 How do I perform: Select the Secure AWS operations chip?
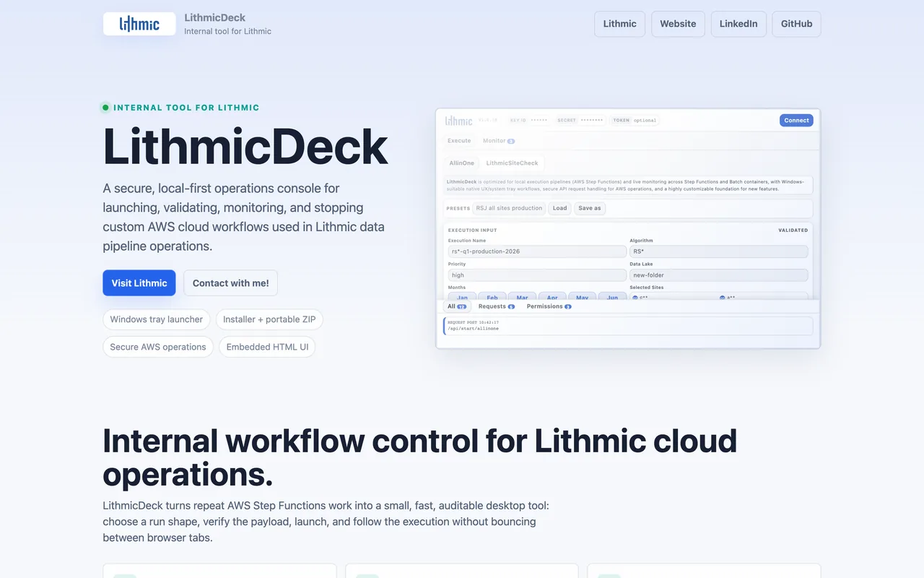pos(158,347)
